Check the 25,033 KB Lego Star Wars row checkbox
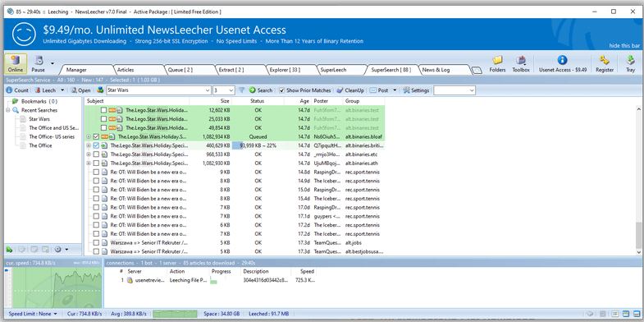This screenshot has width=644, height=322. (x=104, y=119)
